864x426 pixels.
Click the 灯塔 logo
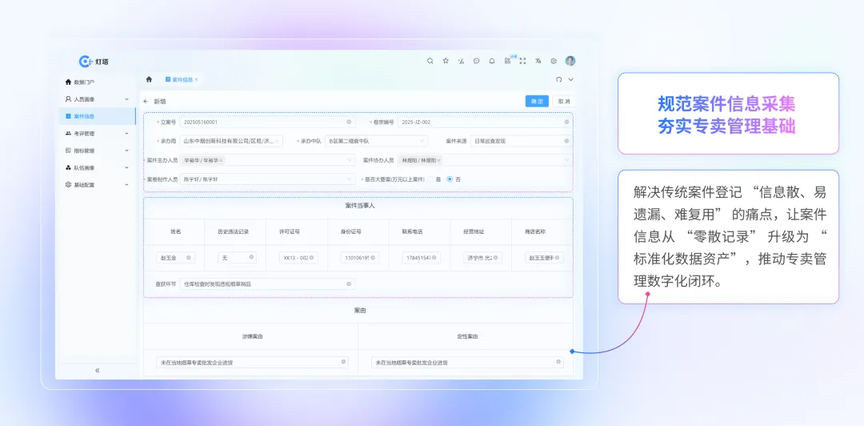coord(94,61)
